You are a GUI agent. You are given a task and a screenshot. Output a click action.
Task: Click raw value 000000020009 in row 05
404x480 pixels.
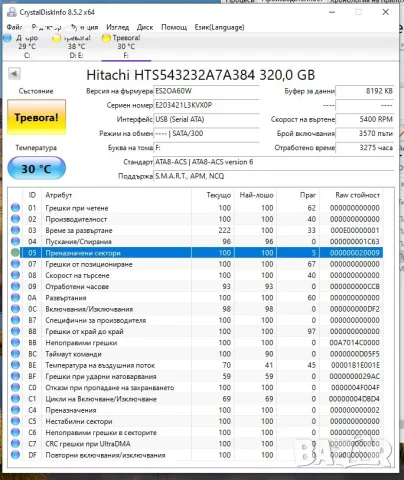(x=355, y=253)
